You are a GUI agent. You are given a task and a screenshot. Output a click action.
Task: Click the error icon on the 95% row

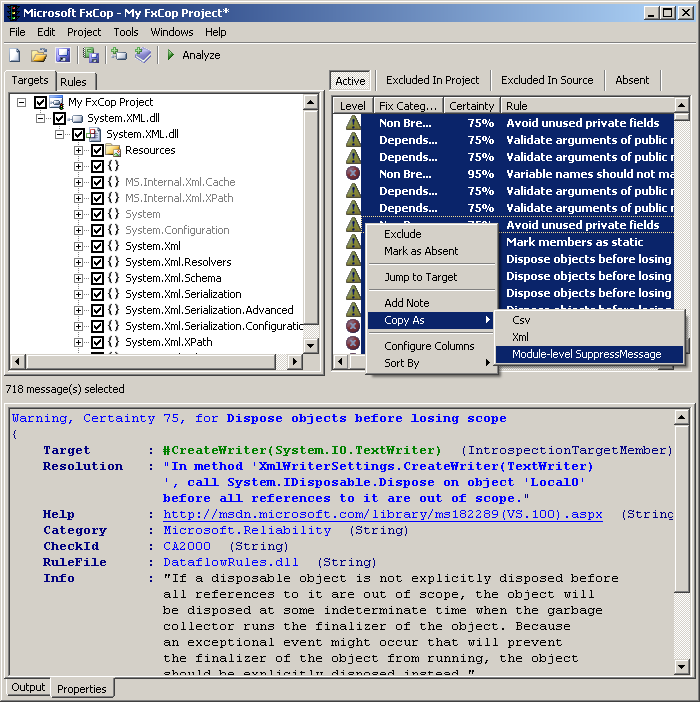[x=353, y=174]
